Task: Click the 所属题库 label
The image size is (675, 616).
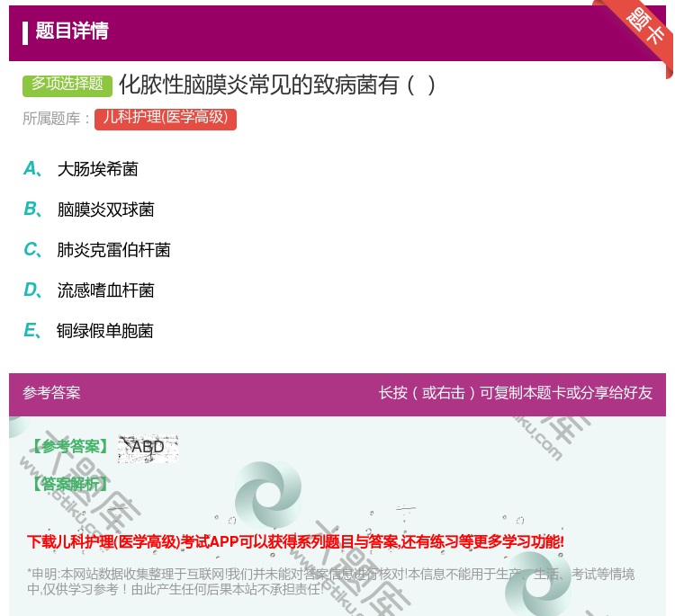Action: point(56,119)
